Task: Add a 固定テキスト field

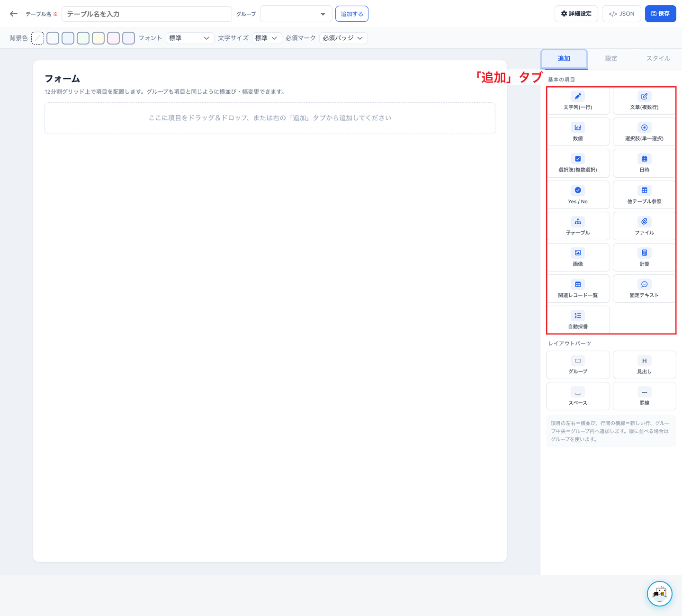Action: click(644, 289)
